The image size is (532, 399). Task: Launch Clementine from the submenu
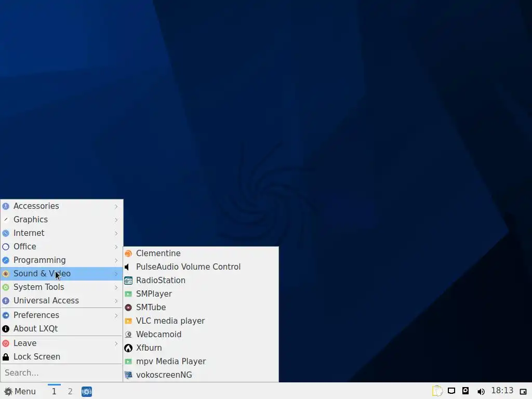click(x=201, y=254)
